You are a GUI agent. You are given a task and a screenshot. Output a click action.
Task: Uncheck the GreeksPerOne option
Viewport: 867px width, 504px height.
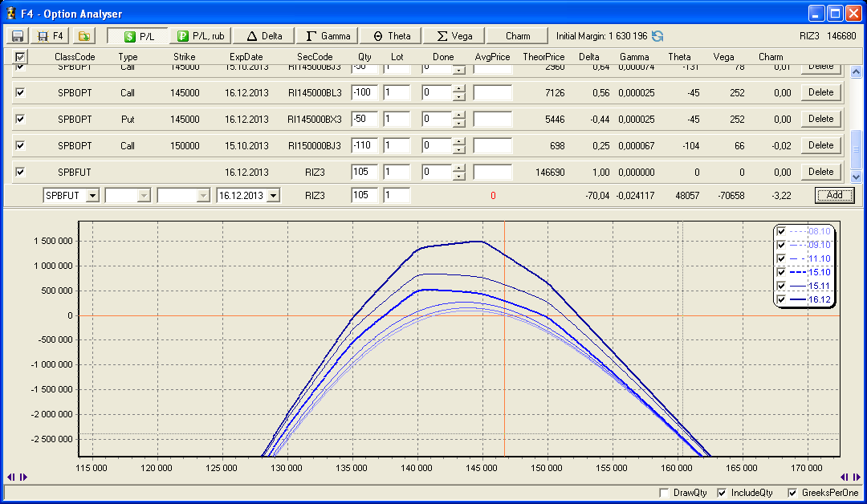pos(793,493)
